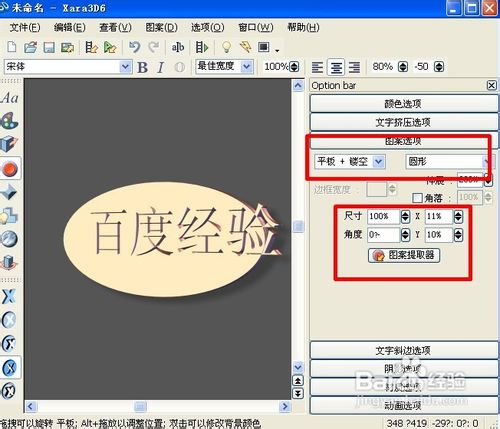Align text center
Viewport: 500px width, 429px height.
336,67
